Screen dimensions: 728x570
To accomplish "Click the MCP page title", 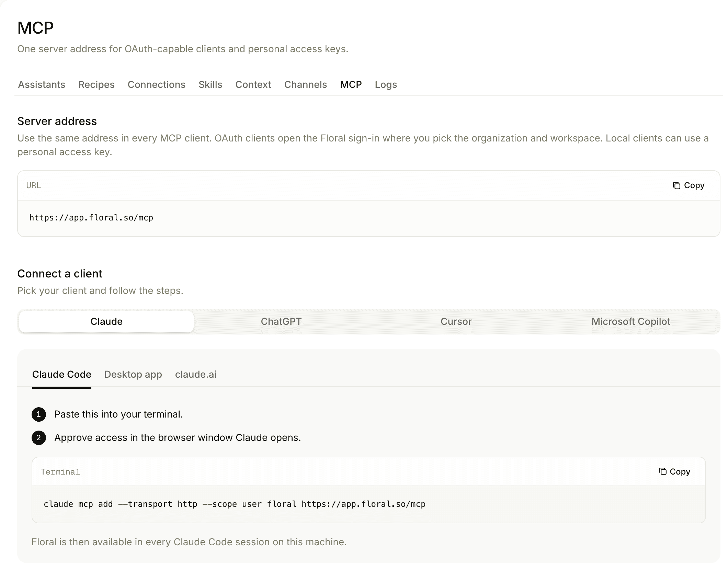I will coord(35,28).
